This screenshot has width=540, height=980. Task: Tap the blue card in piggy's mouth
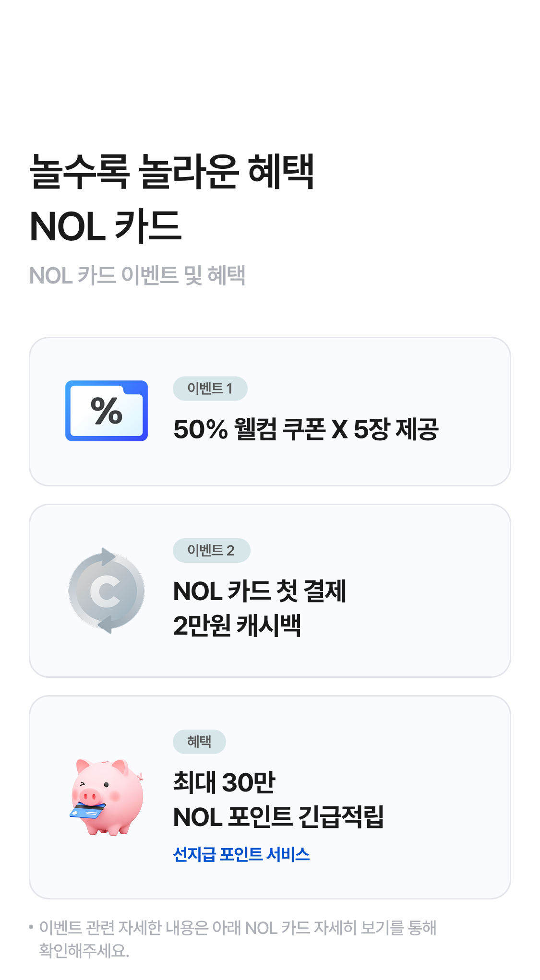(87, 810)
